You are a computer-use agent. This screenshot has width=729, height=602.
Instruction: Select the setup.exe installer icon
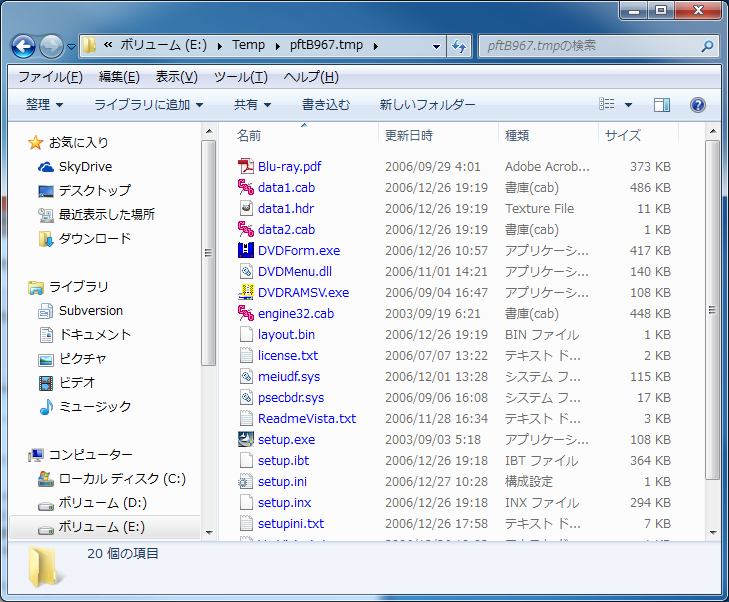point(246,439)
